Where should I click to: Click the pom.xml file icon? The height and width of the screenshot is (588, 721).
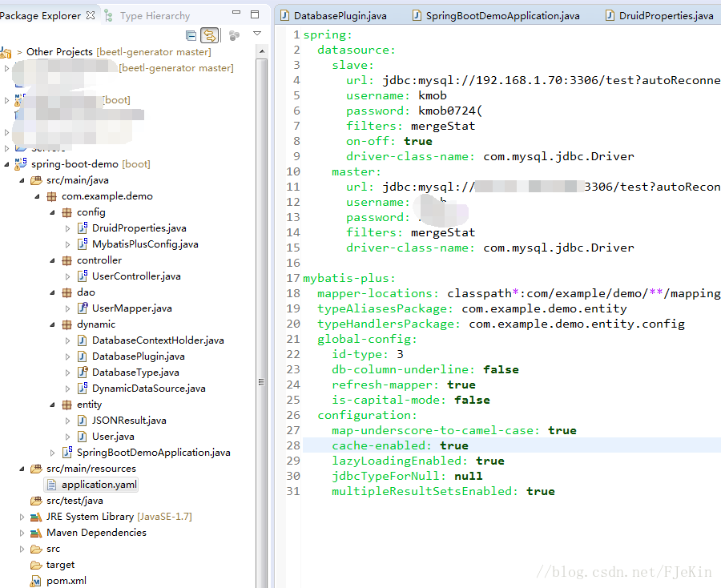[35, 581]
